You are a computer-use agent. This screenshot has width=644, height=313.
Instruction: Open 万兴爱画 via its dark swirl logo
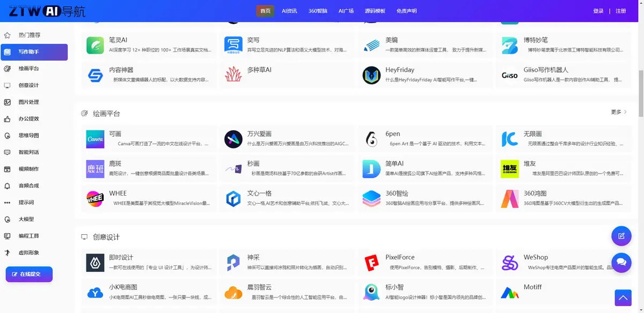click(x=233, y=139)
